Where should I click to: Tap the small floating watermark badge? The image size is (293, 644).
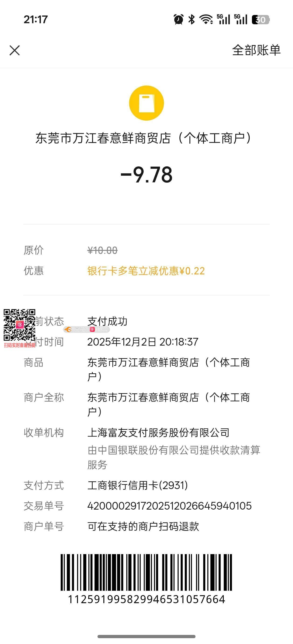tap(87, 329)
